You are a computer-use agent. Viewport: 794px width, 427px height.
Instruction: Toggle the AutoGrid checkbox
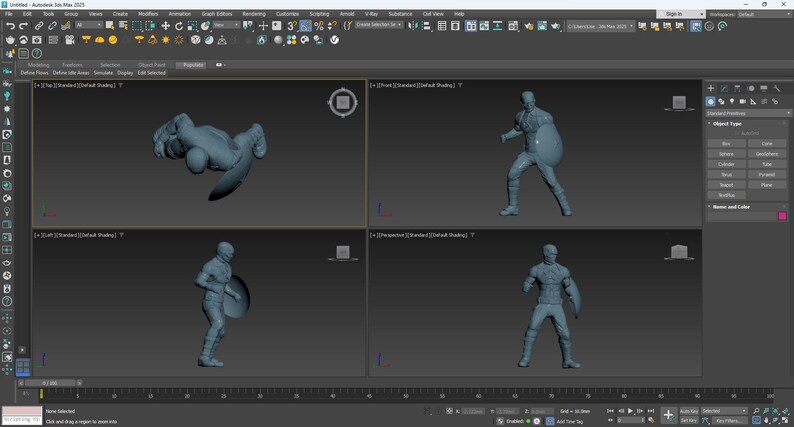(737, 133)
